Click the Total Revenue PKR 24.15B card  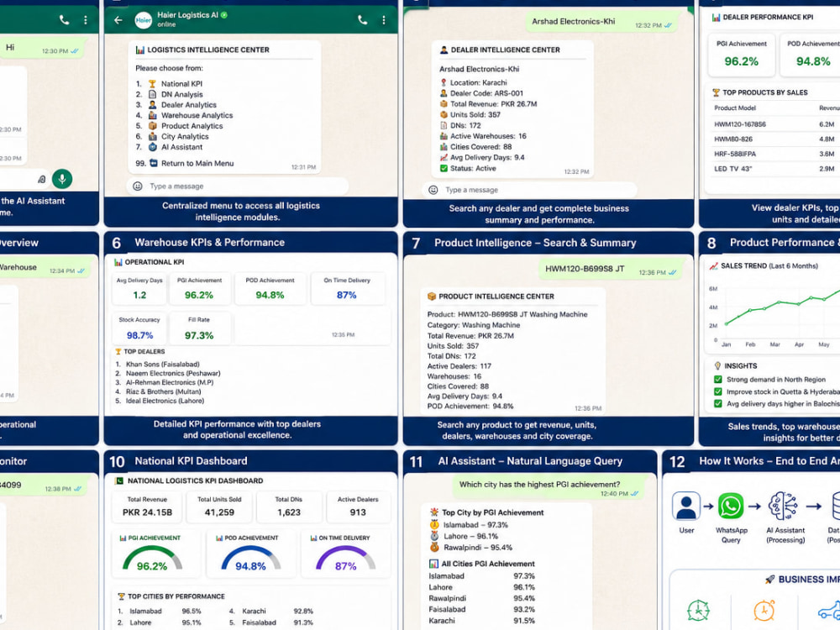pos(147,507)
